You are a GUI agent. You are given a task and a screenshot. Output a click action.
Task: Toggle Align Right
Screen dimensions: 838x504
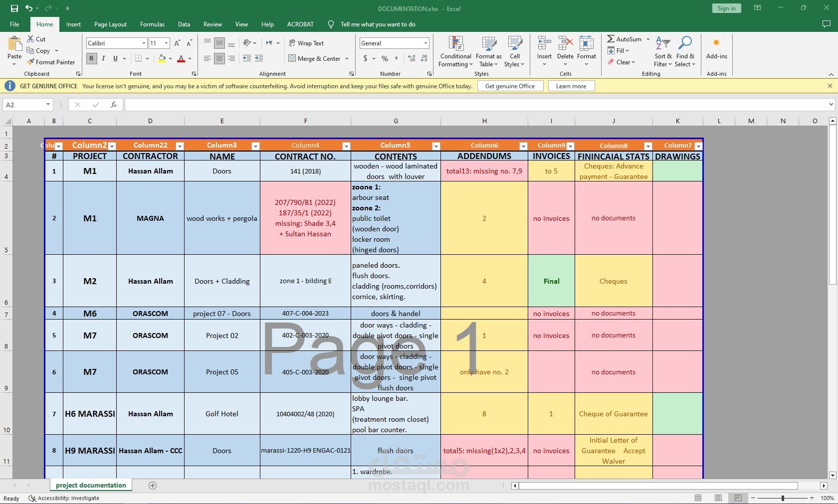(231, 58)
